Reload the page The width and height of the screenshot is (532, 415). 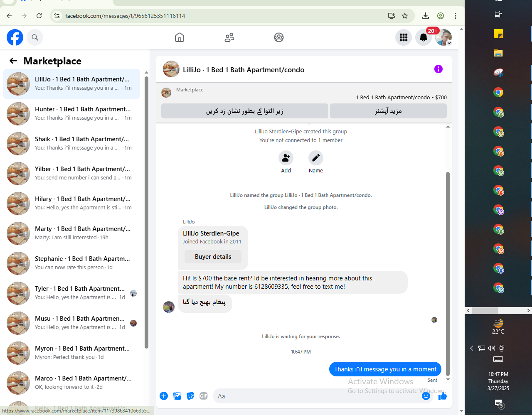click(39, 16)
